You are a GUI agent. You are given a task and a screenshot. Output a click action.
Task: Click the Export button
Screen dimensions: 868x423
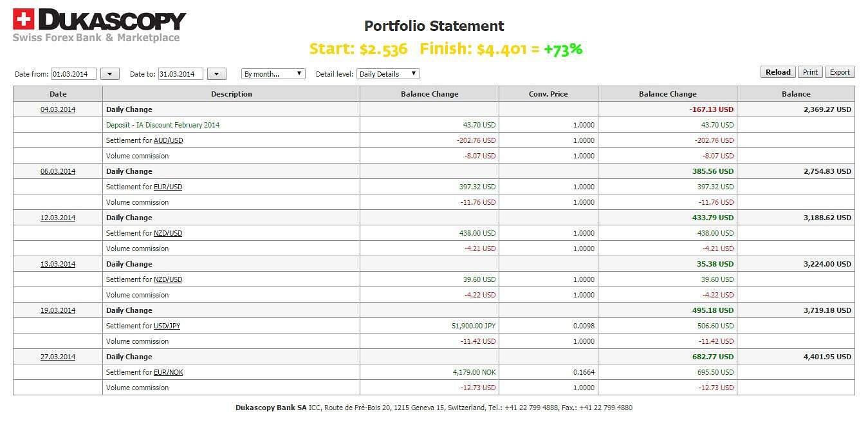tap(840, 72)
